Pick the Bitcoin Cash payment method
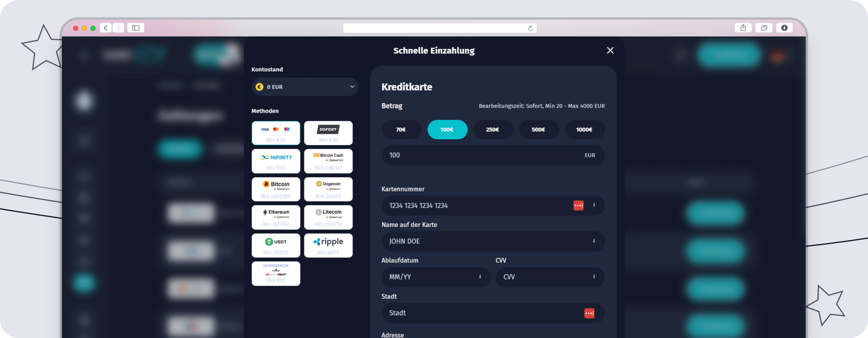The width and height of the screenshot is (868, 338). click(328, 161)
